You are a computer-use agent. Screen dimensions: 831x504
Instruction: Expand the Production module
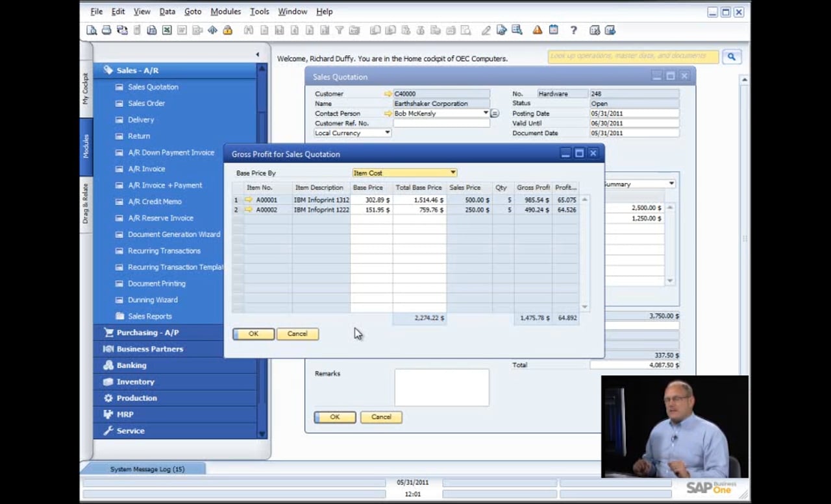[x=175, y=398]
